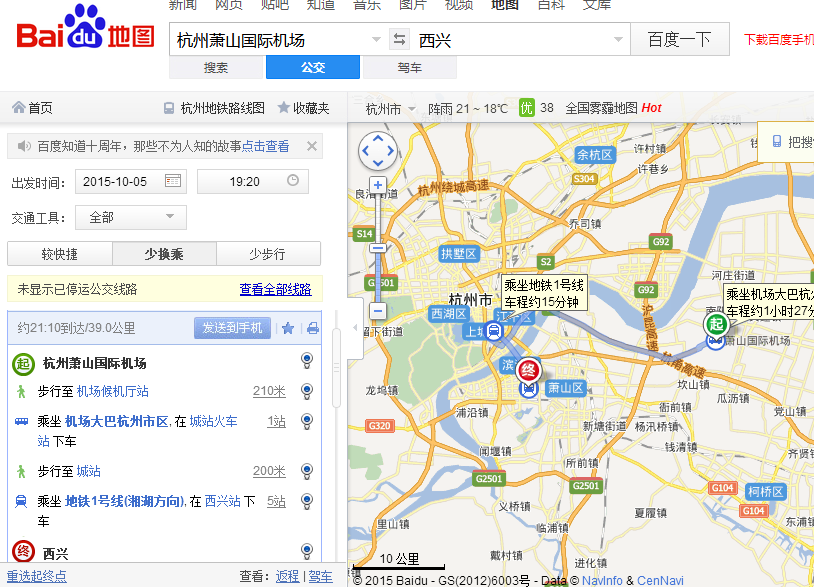
Task: Click the red 终 end marker on map
Action: point(528,370)
